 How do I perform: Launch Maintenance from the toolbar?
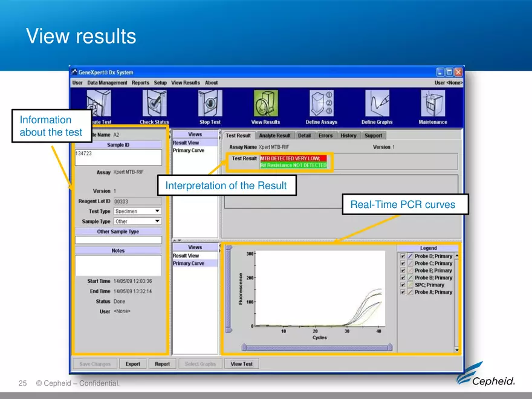tap(433, 104)
